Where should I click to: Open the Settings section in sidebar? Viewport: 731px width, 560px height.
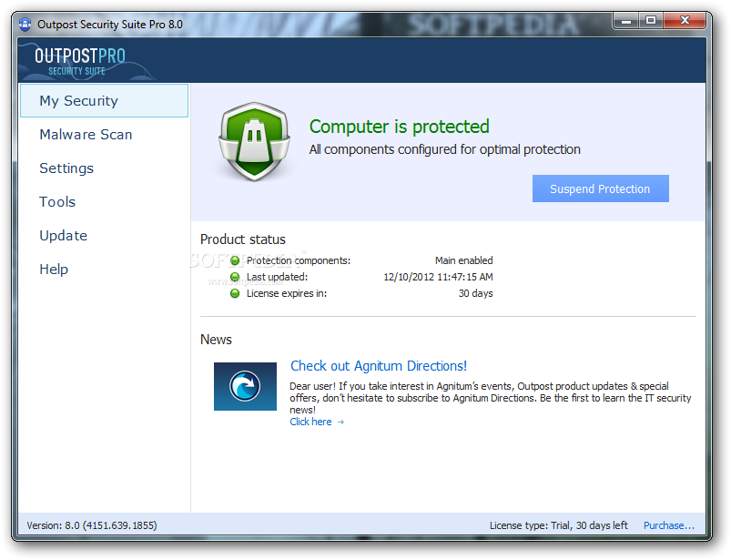click(66, 168)
